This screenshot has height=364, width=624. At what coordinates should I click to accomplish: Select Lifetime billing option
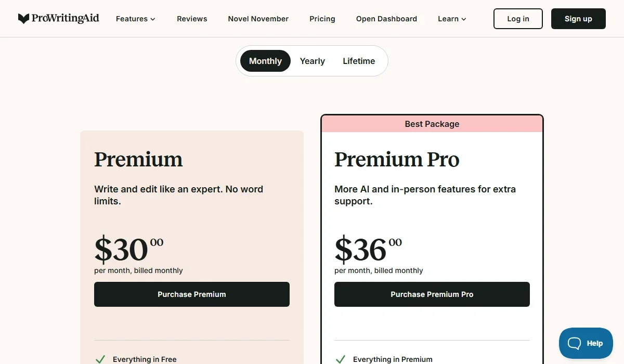click(x=359, y=61)
